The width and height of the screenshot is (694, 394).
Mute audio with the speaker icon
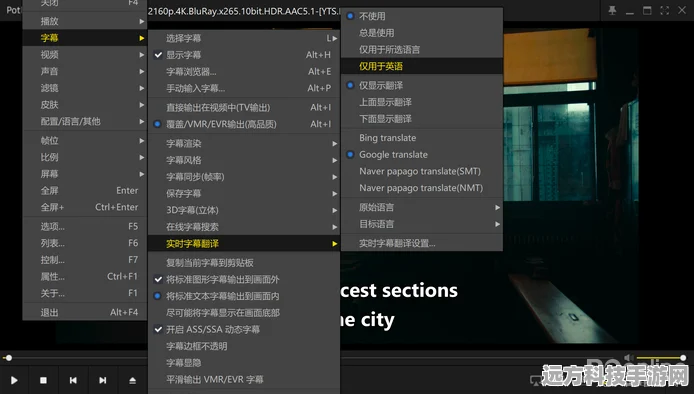pyautogui.click(x=628, y=357)
